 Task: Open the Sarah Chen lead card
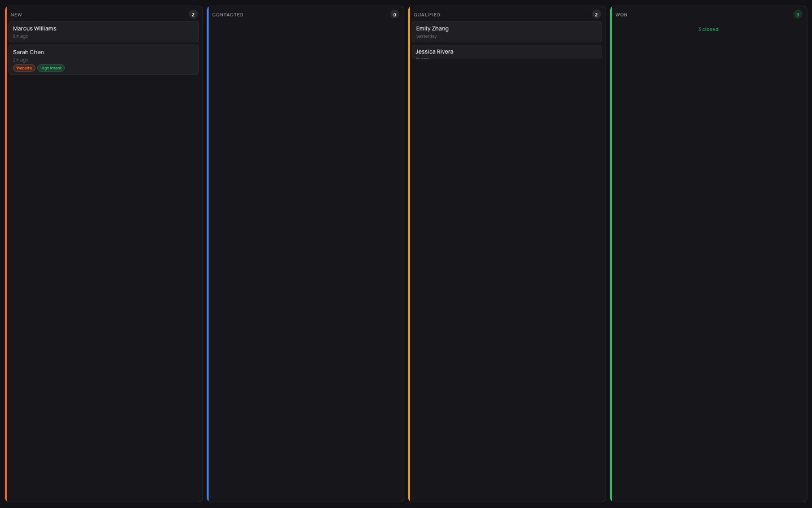click(x=104, y=59)
